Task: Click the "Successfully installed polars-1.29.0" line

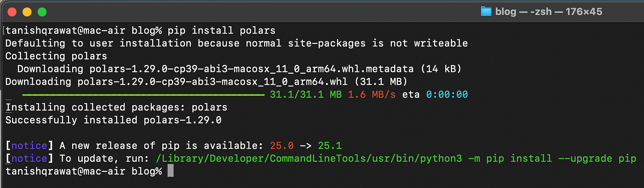Action: point(114,120)
